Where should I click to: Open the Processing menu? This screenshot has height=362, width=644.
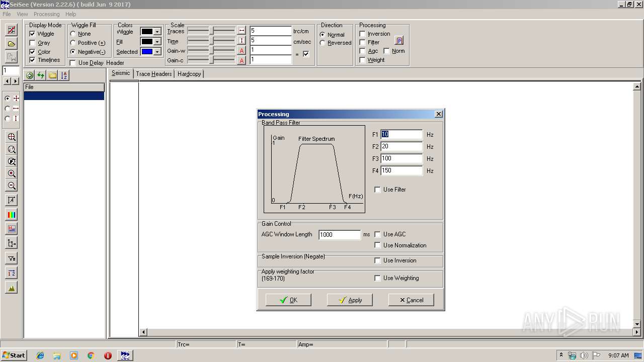click(46, 14)
